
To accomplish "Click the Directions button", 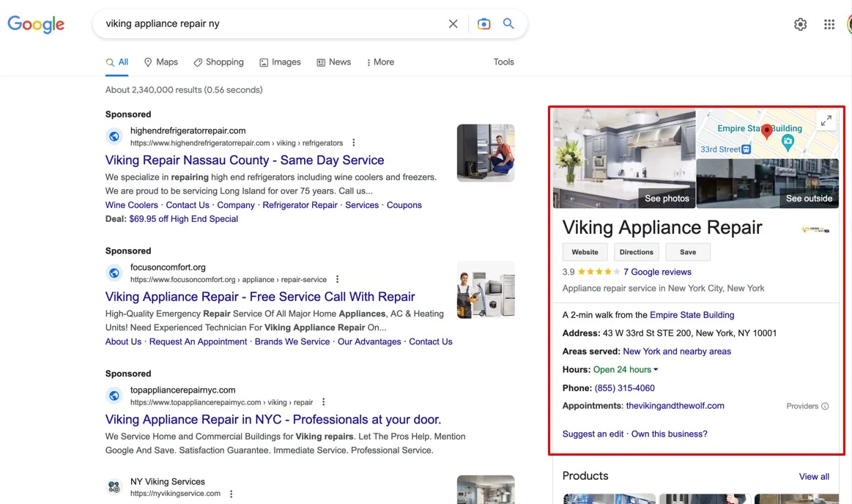I will point(636,252).
